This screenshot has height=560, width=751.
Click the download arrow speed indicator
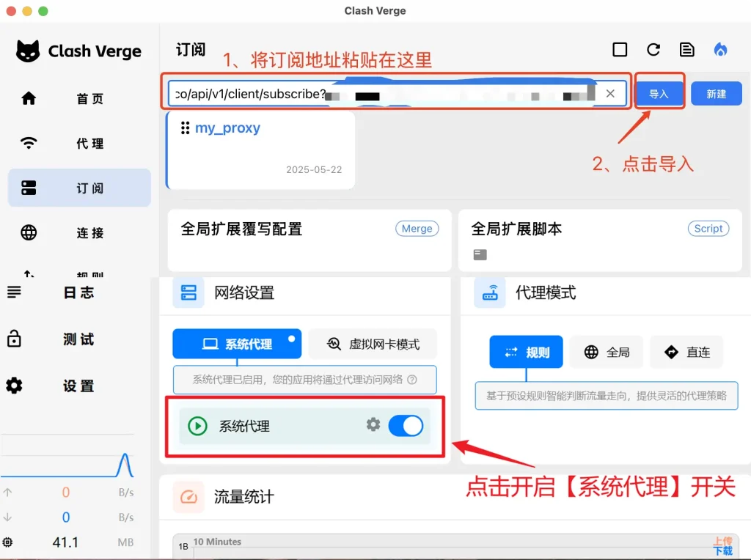(x=7, y=517)
